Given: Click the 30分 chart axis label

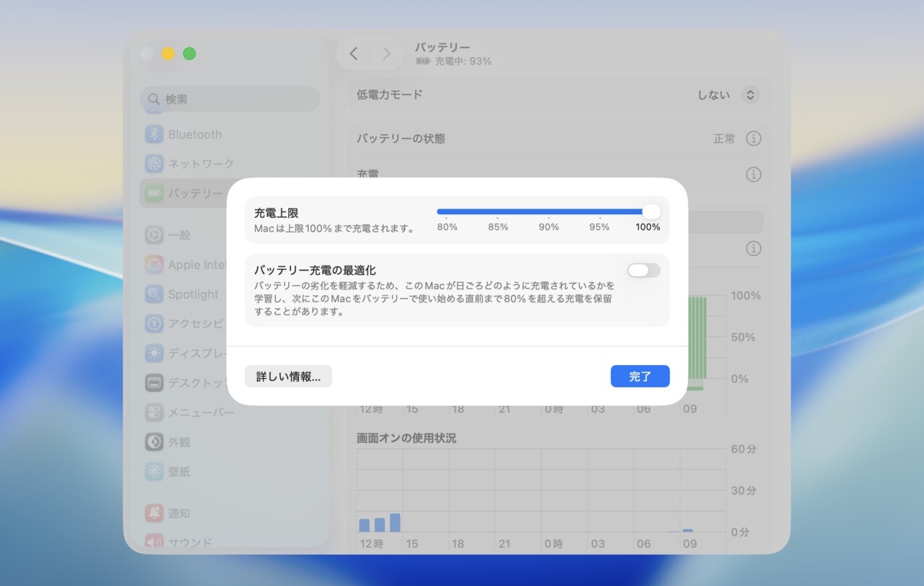Looking at the screenshot, I should 744,491.
